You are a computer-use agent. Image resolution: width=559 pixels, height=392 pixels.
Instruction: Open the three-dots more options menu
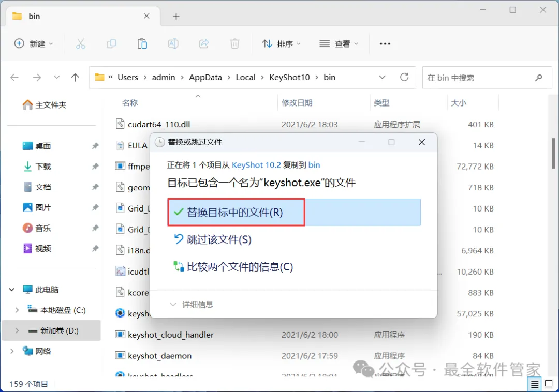click(x=385, y=44)
